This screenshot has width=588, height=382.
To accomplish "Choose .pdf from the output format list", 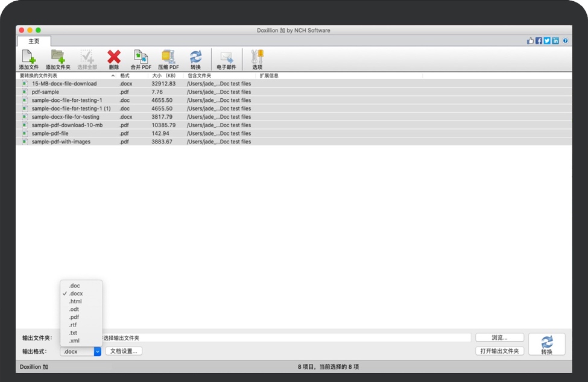I will pyautogui.click(x=74, y=317).
